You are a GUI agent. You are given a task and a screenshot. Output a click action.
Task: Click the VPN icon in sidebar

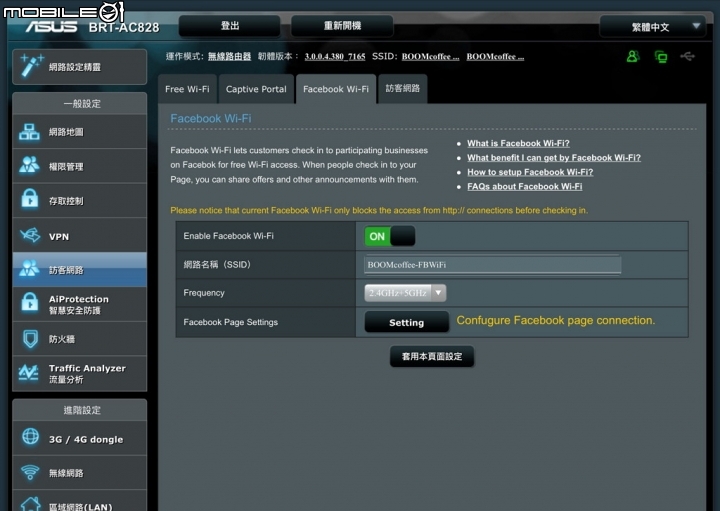click(x=30, y=235)
